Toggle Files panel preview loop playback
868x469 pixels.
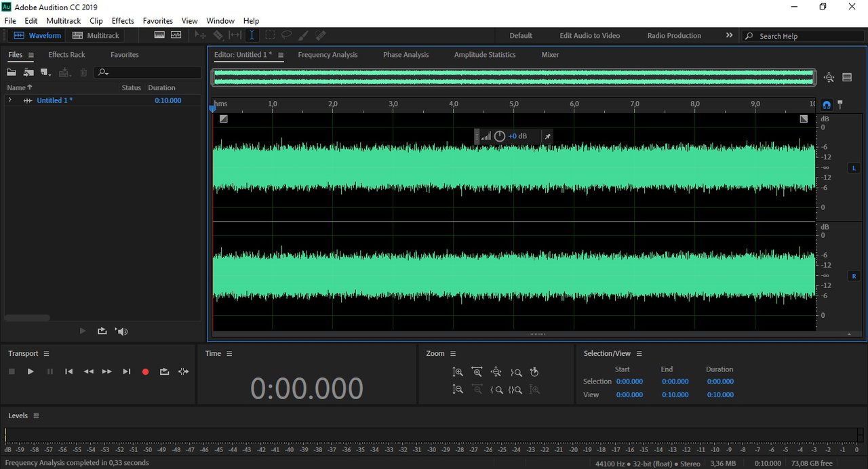(x=102, y=331)
